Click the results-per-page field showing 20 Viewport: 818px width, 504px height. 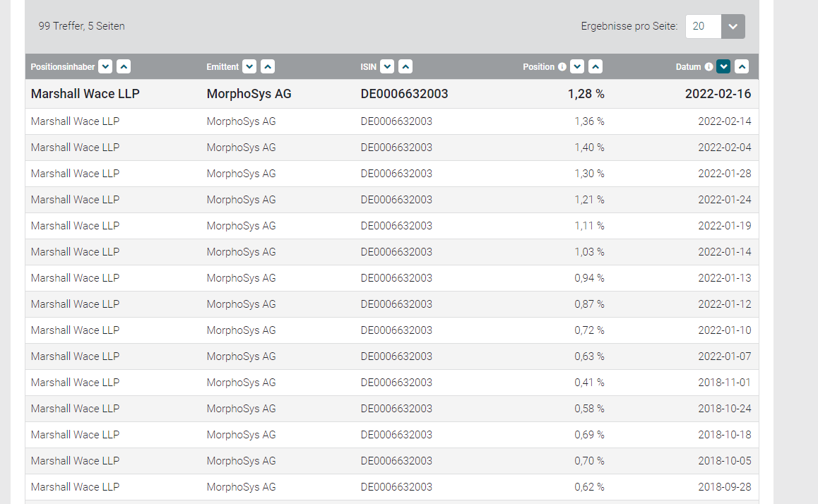coord(704,26)
